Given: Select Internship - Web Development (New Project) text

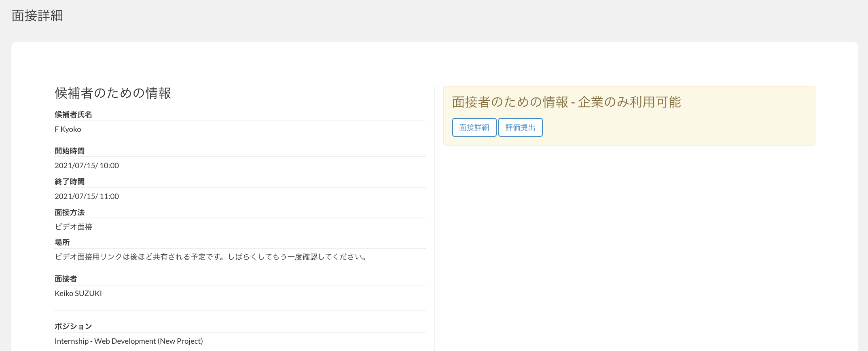Looking at the screenshot, I should [x=129, y=341].
